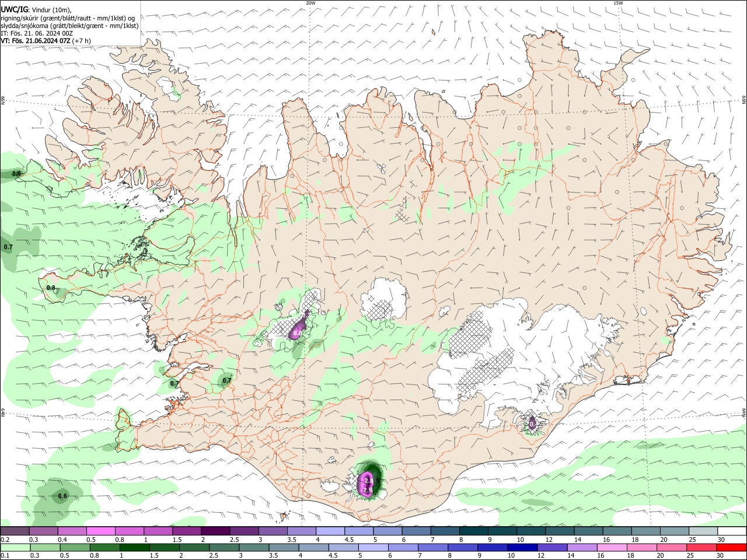747x560 pixels.
Task: Click the 'slydda/snjókoma' legend description line
Action: coord(69,26)
